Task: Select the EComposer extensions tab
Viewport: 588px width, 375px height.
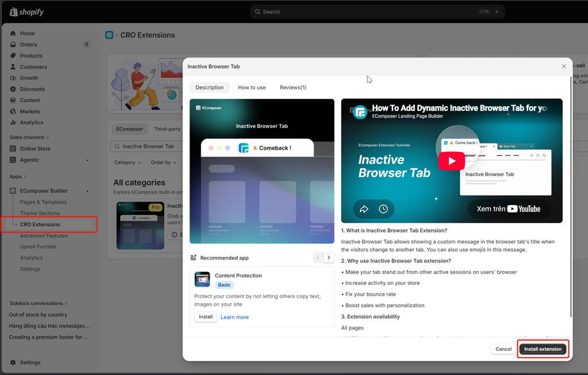Action: coord(129,129)
